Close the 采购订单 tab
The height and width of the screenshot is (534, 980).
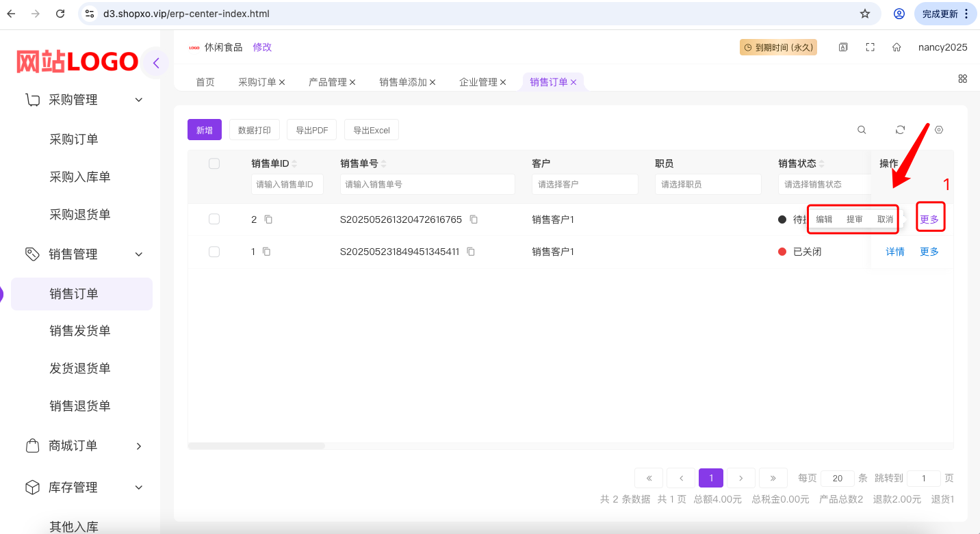pos(282,82)
